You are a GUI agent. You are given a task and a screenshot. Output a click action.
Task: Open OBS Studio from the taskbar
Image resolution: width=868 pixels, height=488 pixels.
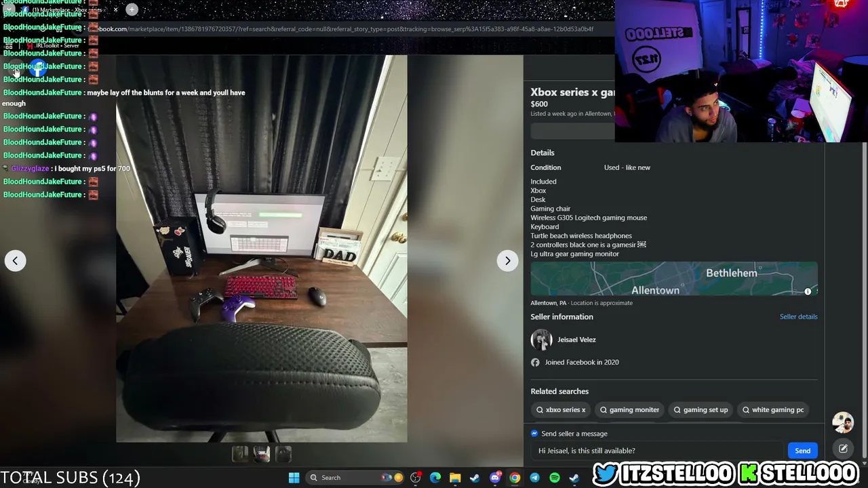click(416, 478)
